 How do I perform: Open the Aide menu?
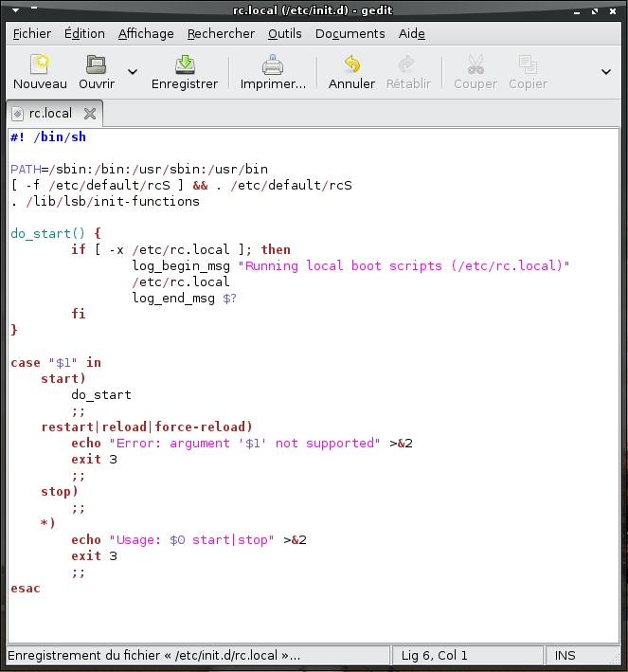tap(412, 33)
